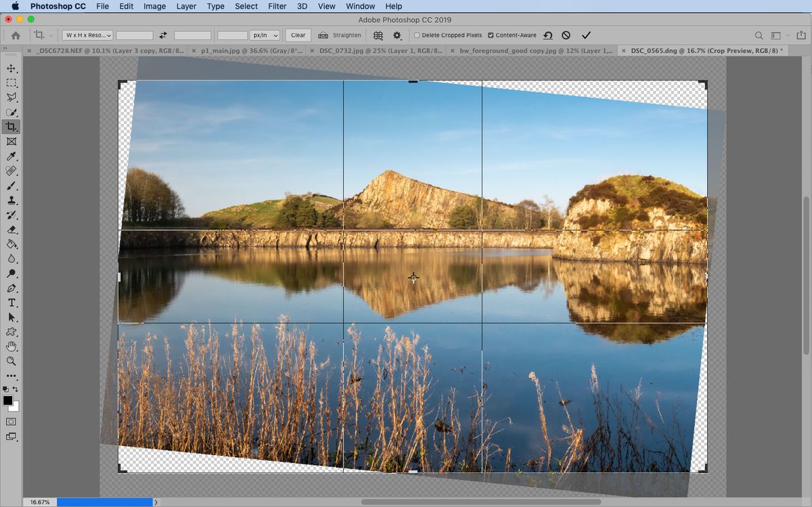Select the Polygonal Lasso tool
Viewport: 812px width, 507px height.
(x=12, y=97)
